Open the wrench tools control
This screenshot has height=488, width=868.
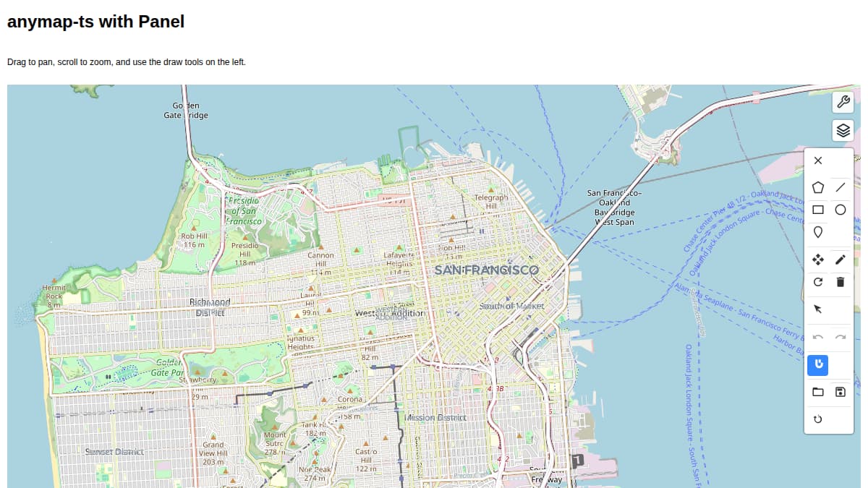click(x=843, y=102)
